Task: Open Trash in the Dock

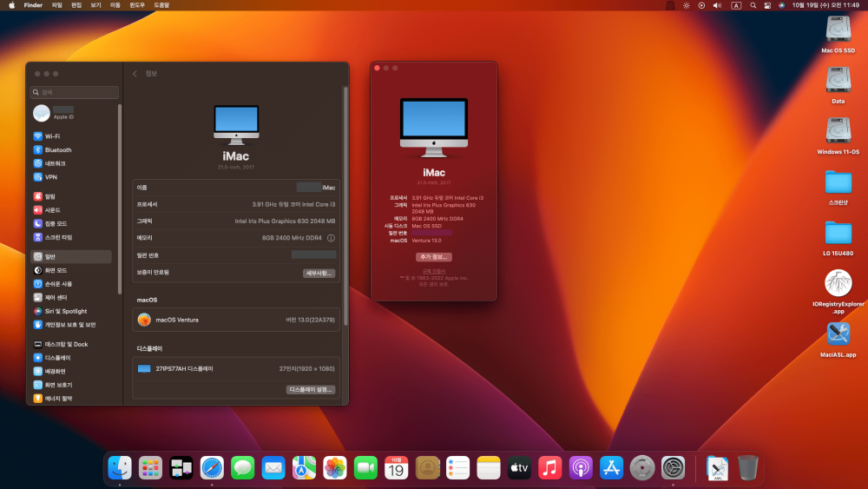Action: tap(748, 468)
